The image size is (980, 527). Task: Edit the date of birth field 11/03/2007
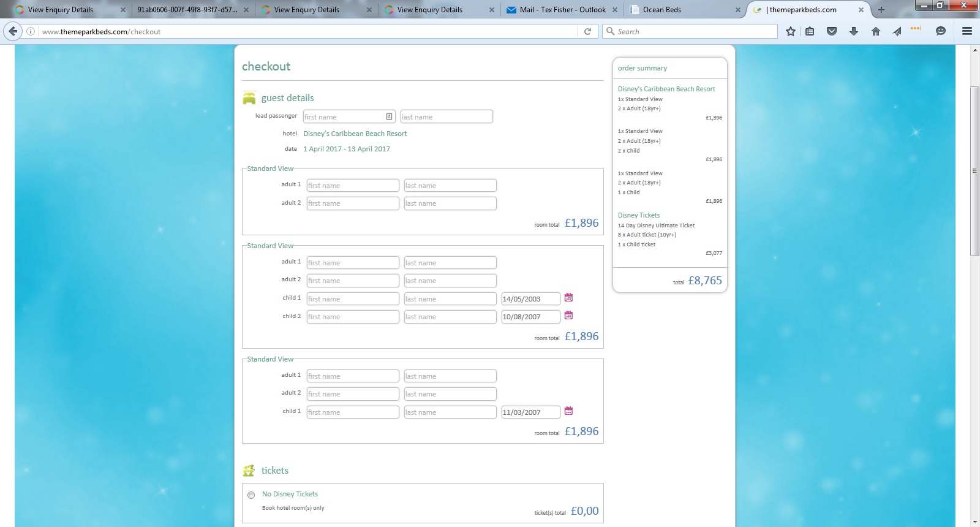tap(531, 412)
